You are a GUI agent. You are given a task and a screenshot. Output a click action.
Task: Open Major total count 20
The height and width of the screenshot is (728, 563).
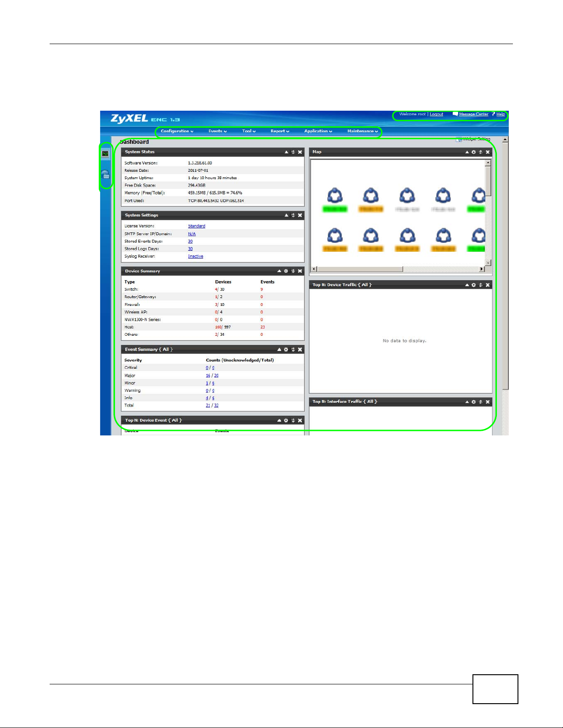216,376
